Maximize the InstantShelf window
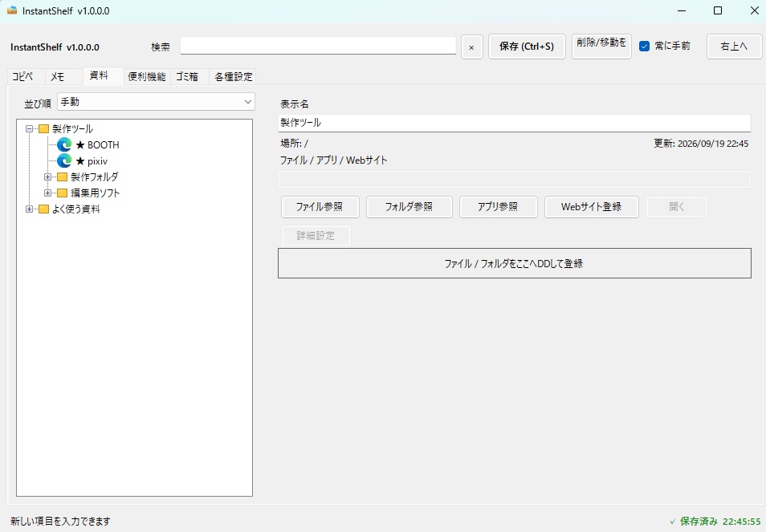Screen dimensions: 766x532 click(x=718, y=10)
